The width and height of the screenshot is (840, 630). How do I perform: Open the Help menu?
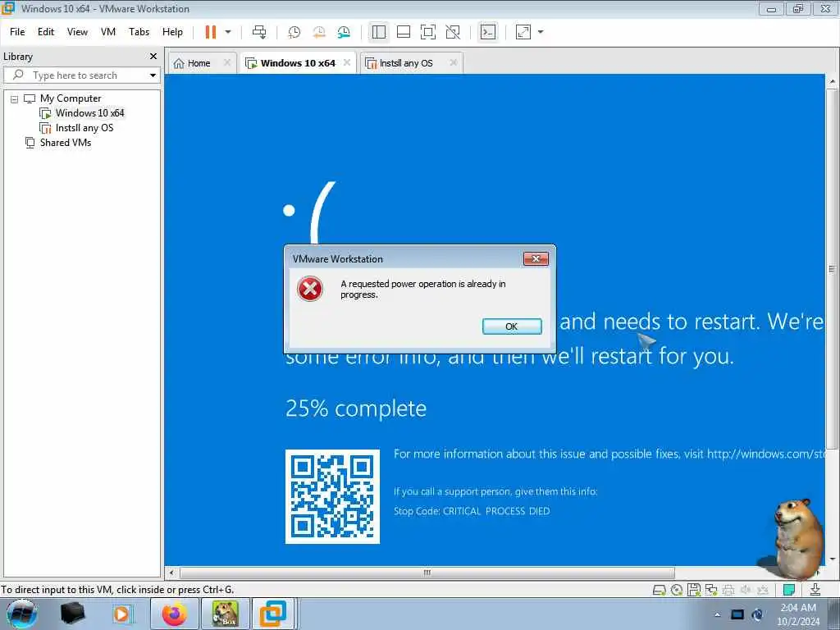tap(172, 32)
